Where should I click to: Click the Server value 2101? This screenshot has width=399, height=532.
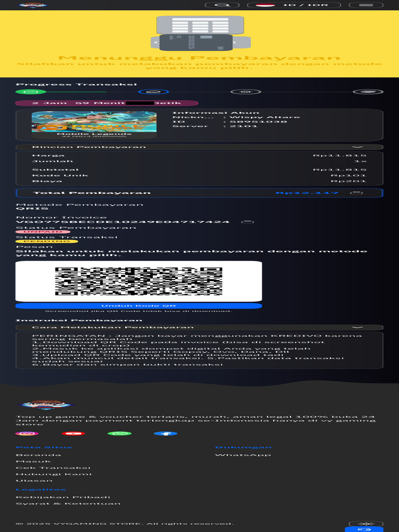pyautogui.click(x=244, y=126)
